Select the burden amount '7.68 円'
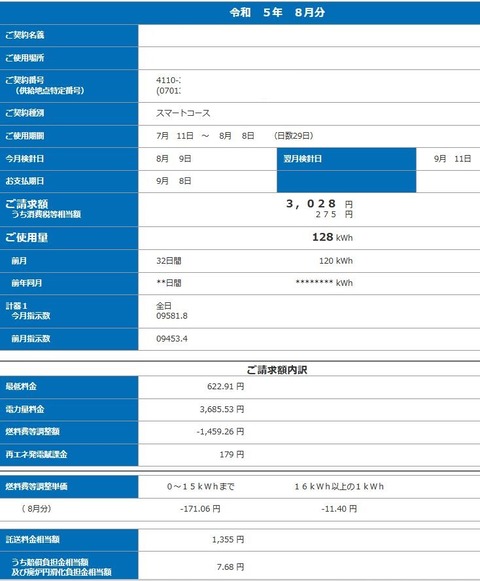 pos(230,567)
